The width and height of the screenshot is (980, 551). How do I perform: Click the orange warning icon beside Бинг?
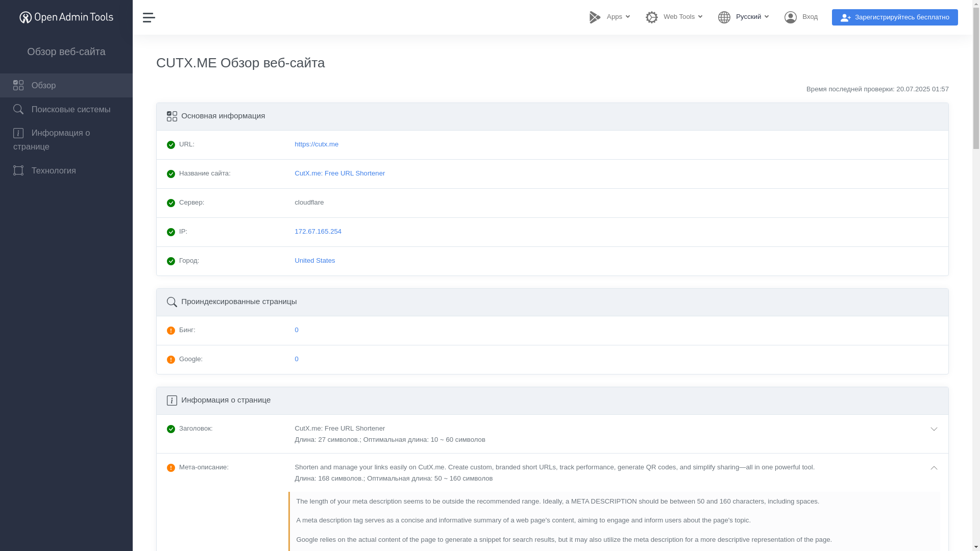coord(171,331)
